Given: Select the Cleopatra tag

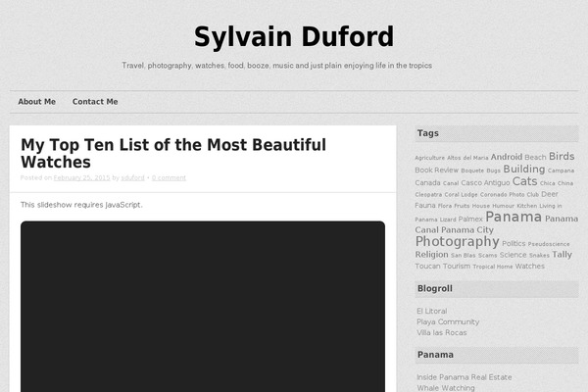Looking at the screenshot, I should [428, 195].
